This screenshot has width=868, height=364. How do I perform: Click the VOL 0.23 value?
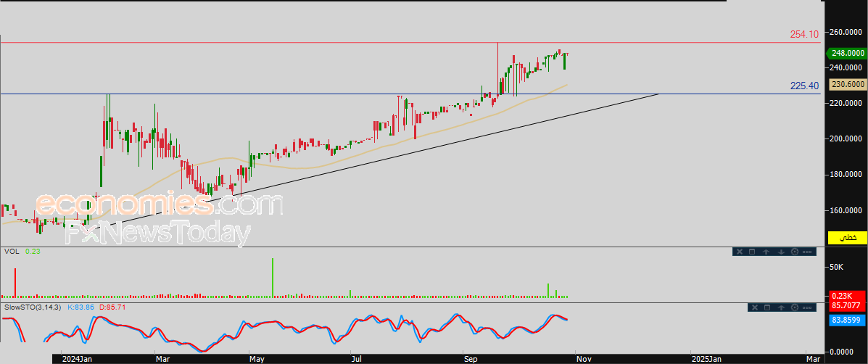point(32,251)
